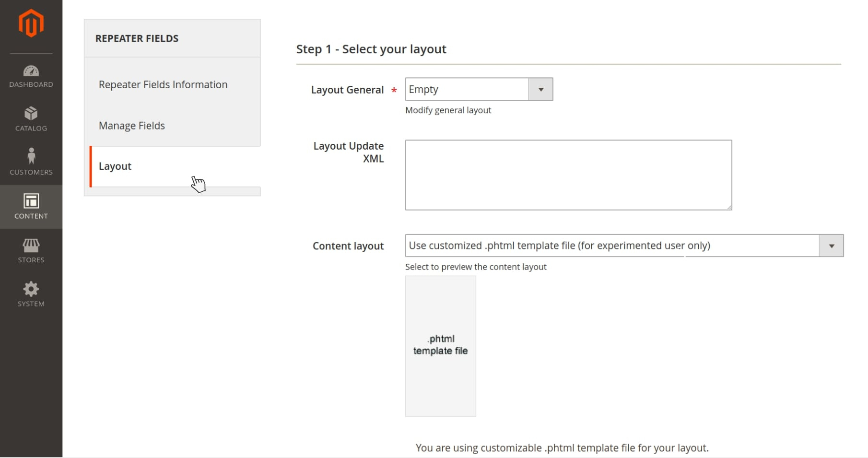Open the Customers person icon
This screenshot has width=868, height=458.
pos(31,156)
